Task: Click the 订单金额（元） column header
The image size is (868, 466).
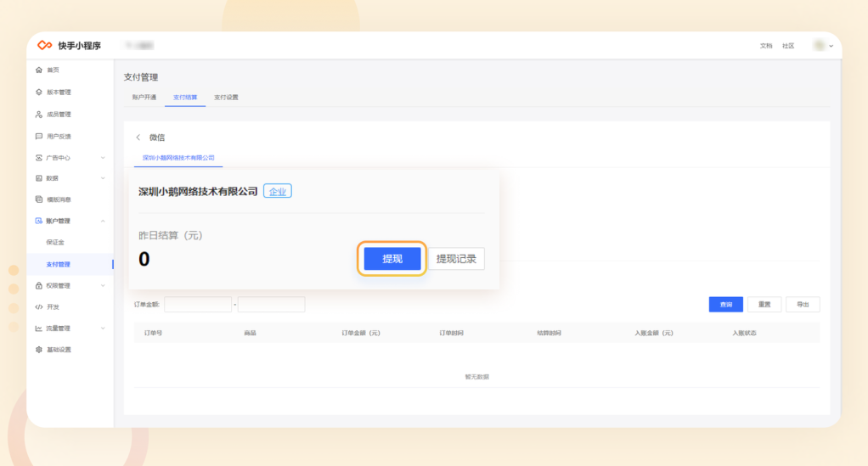Action: [x=361, y=334]
